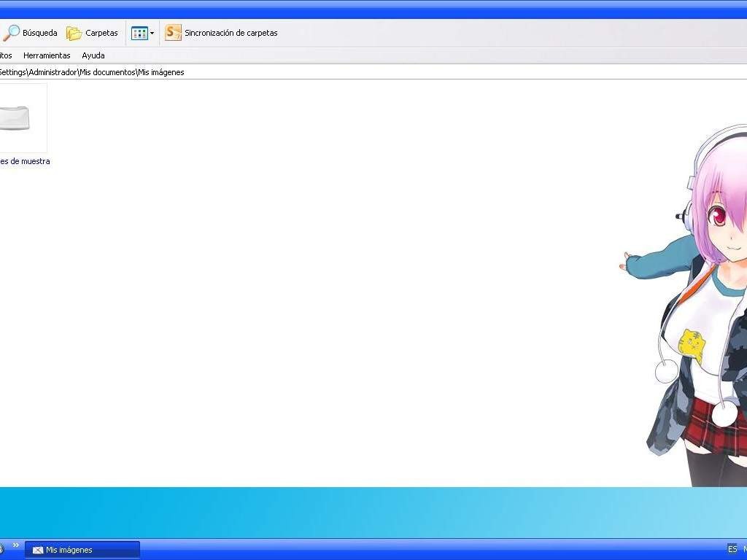Viewport: 747px width, 560px height.
Task: Click the 'Búsqueda' text label in toolbar
Action: tap(39, 33)
